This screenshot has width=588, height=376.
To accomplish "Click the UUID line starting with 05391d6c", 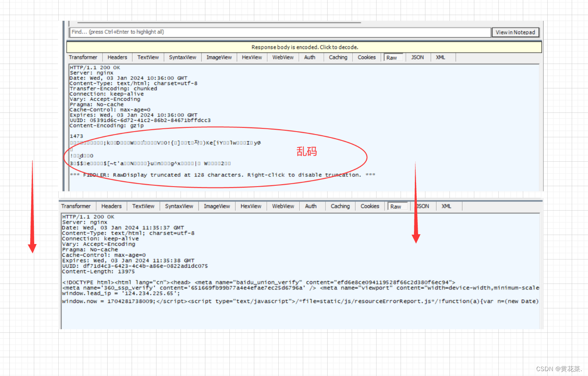I will (x=140, y=120).
